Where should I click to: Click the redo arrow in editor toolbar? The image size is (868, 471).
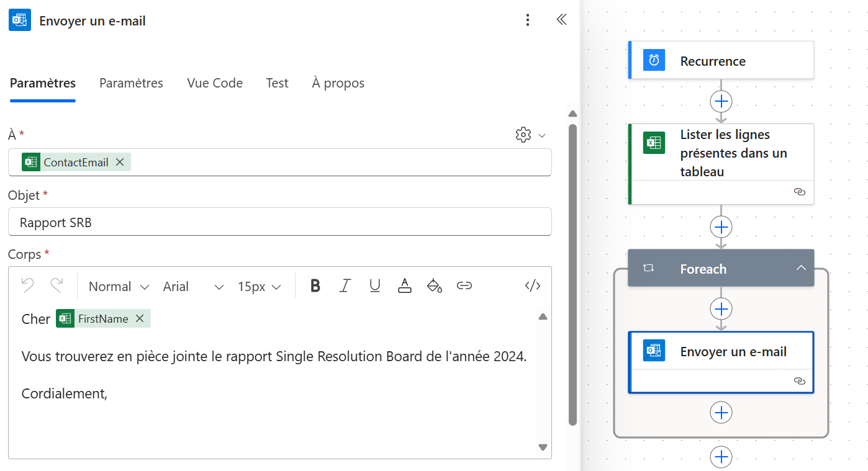57,285
